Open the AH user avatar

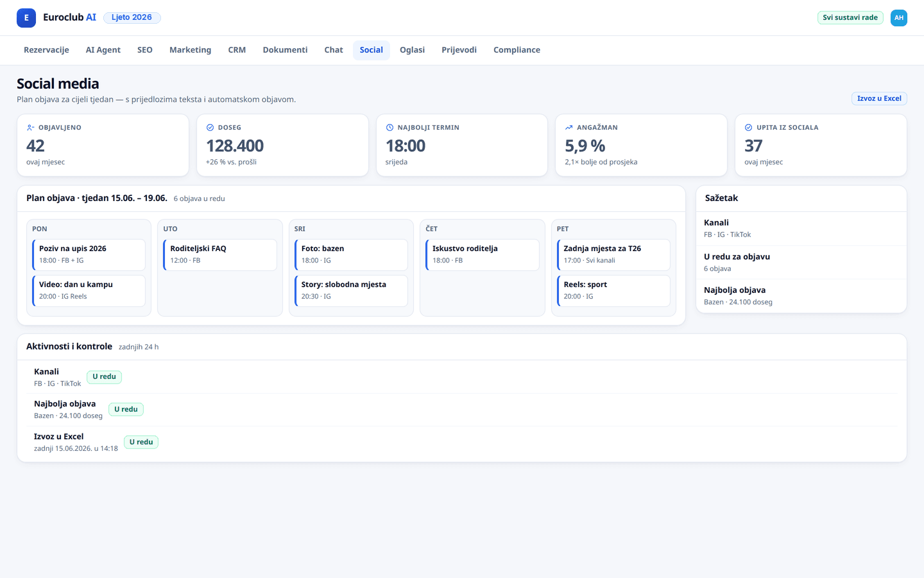coord(899,18)
